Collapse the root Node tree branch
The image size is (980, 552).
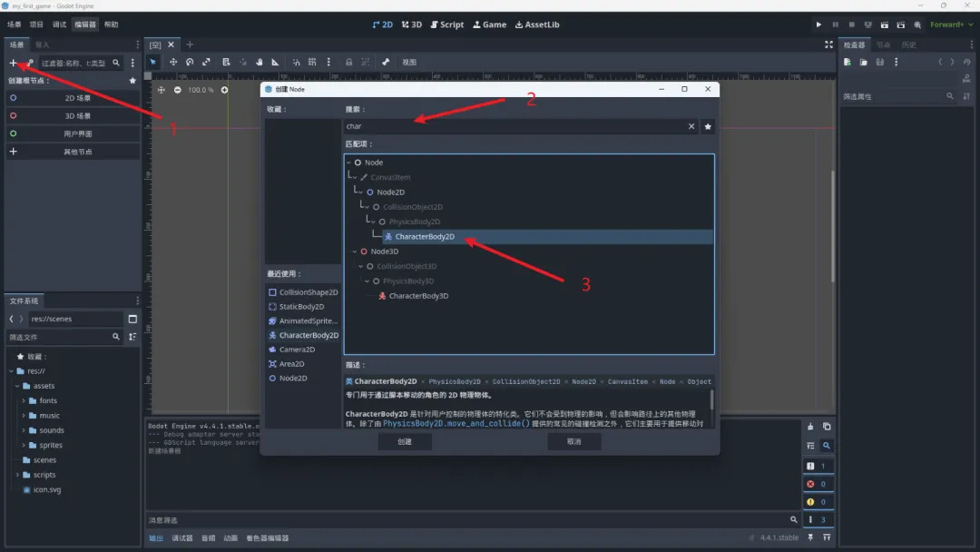click(x=348, y=163)
